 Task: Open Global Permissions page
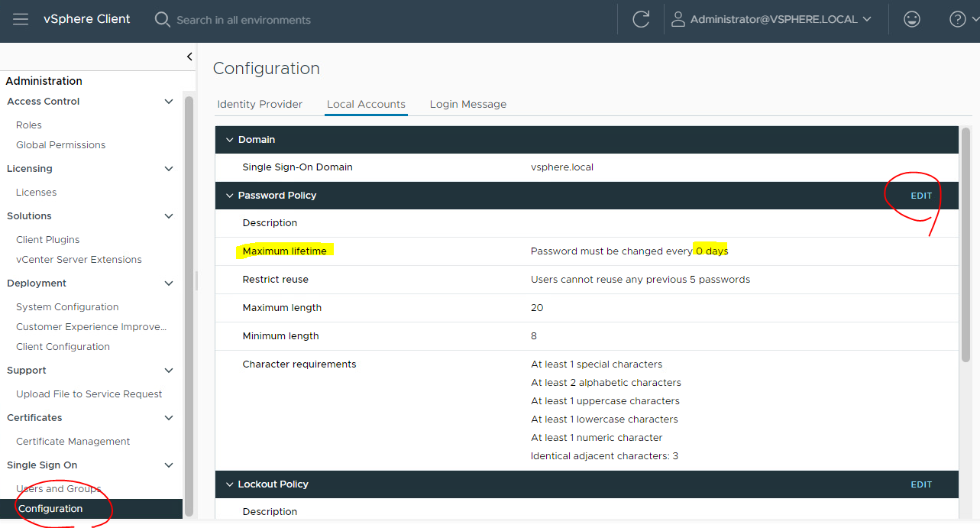point(61,145)
